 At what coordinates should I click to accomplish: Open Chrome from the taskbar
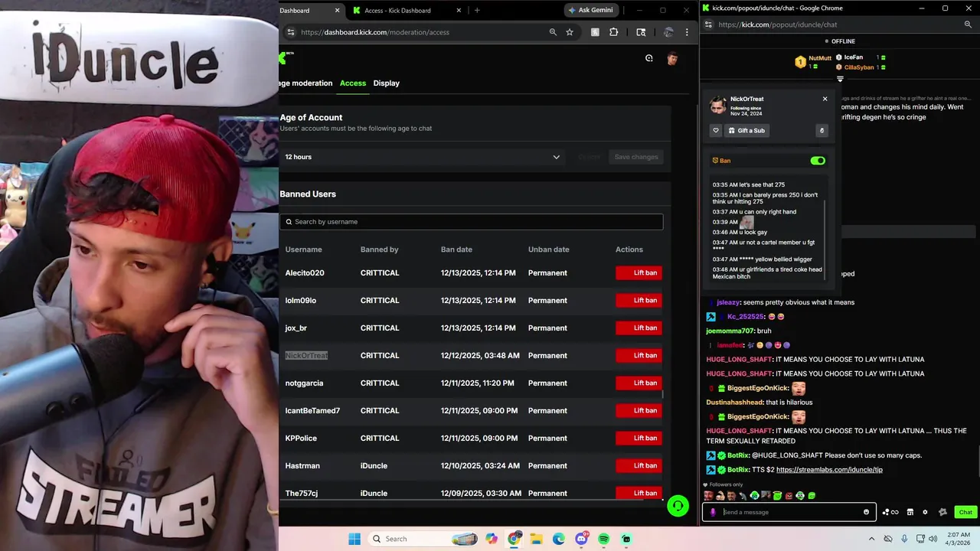[514, 539]
